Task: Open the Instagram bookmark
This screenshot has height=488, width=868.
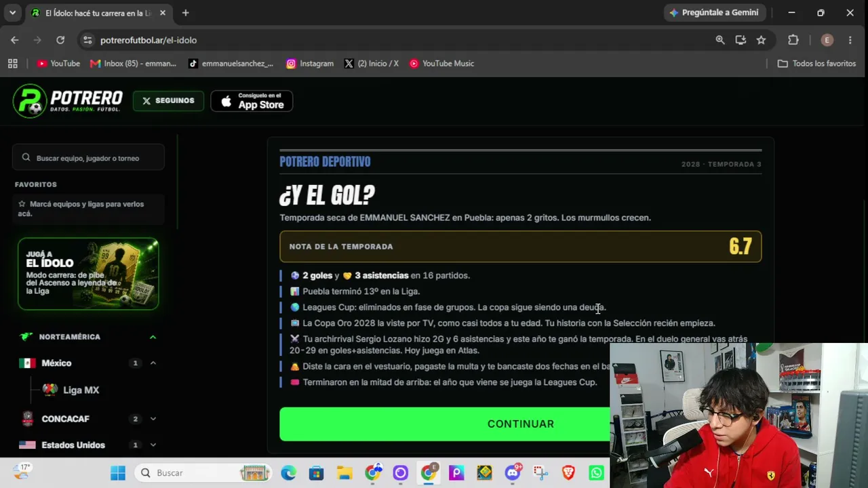Action: [310, 64]
